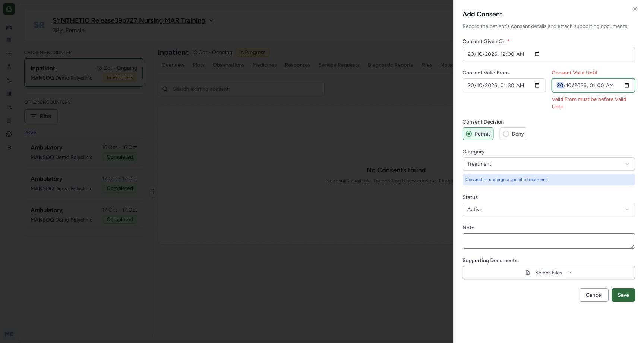Click the 'Valid From must be before' error
644x343 pixels.
coord(589,103)
